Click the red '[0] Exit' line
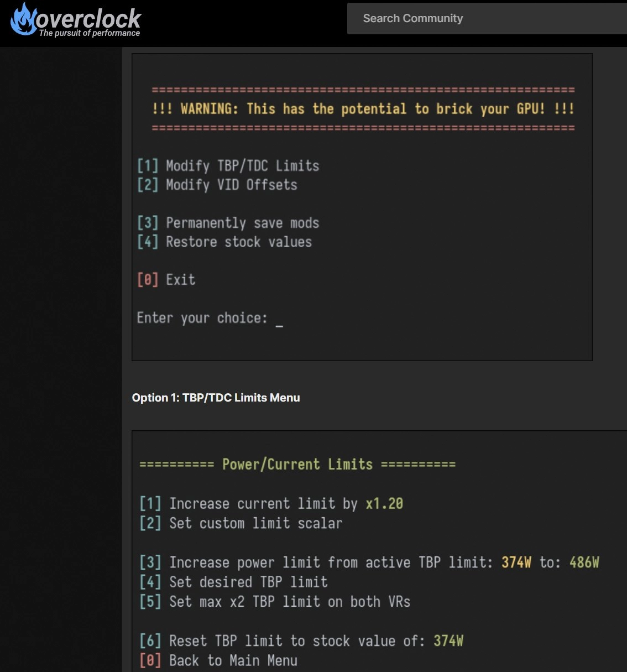This screenshot has height=672, width=627. 166,280
